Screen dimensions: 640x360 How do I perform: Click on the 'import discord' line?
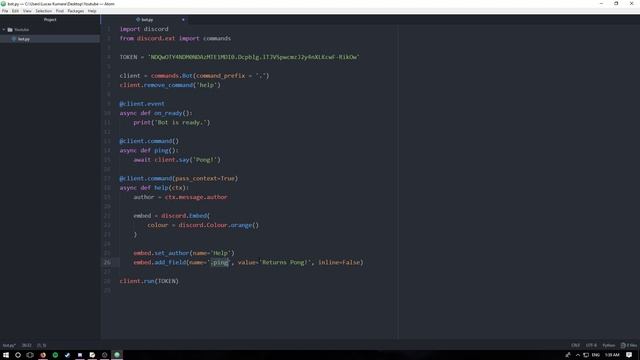pyautogui.click(x=144, y=29)
